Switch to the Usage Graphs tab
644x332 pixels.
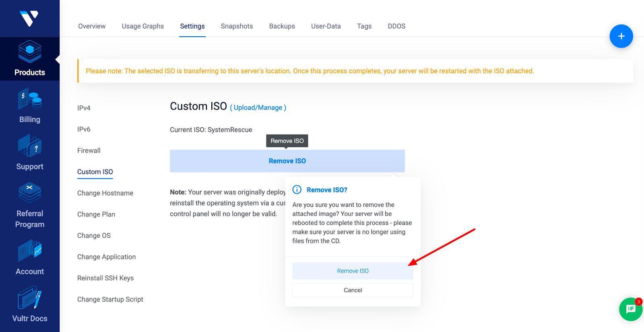143,26
